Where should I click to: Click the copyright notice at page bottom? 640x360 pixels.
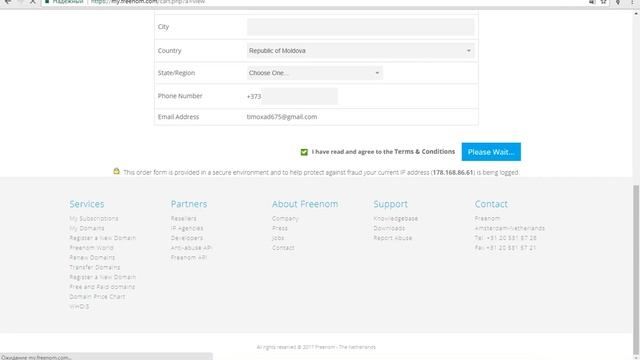tap(316, 347)
